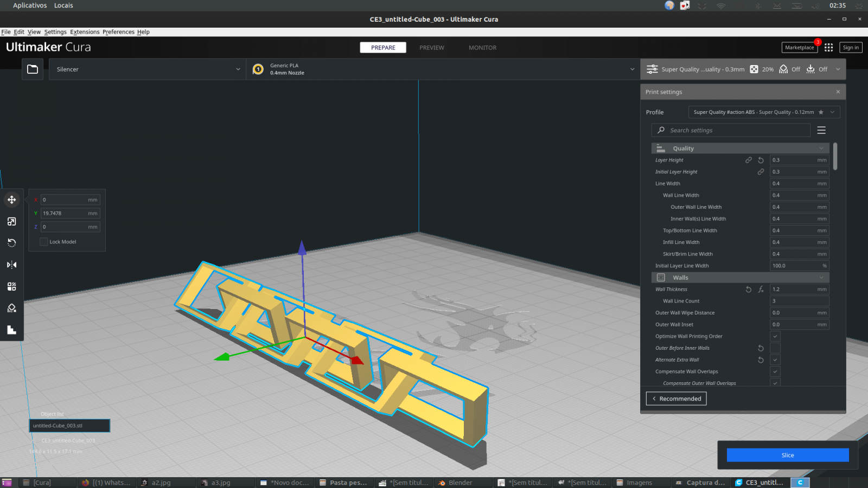Screen dimensions: 868x488
Task: Close the Print settings panel
Action: coord(838,92)
